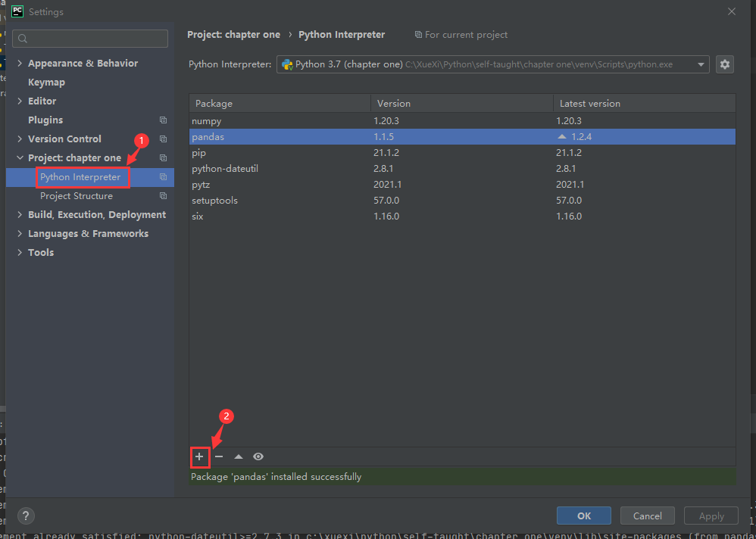Screen dimensions: 756x539
Task: Click the install package plus icon
Action: [x=199, y=456]
